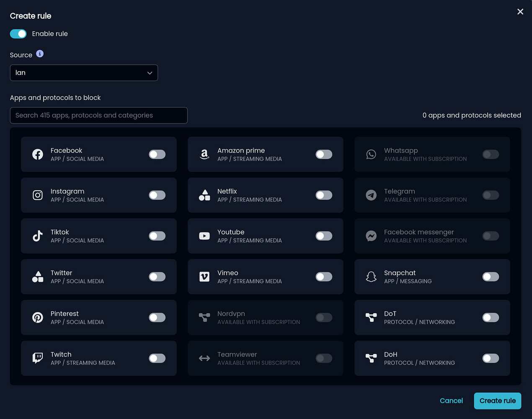
Task: Expand the lan source selector chevron
Action: 150,72
